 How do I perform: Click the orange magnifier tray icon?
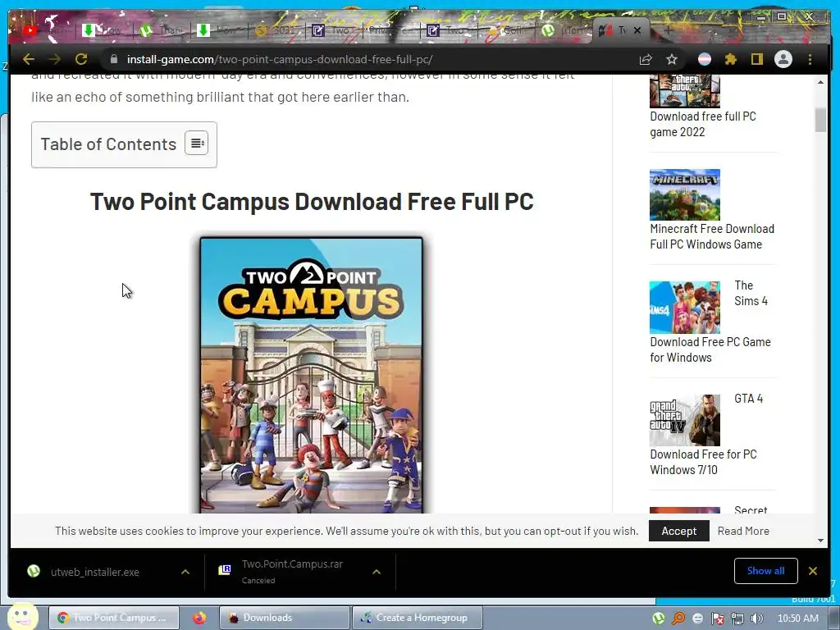[678, 619]
